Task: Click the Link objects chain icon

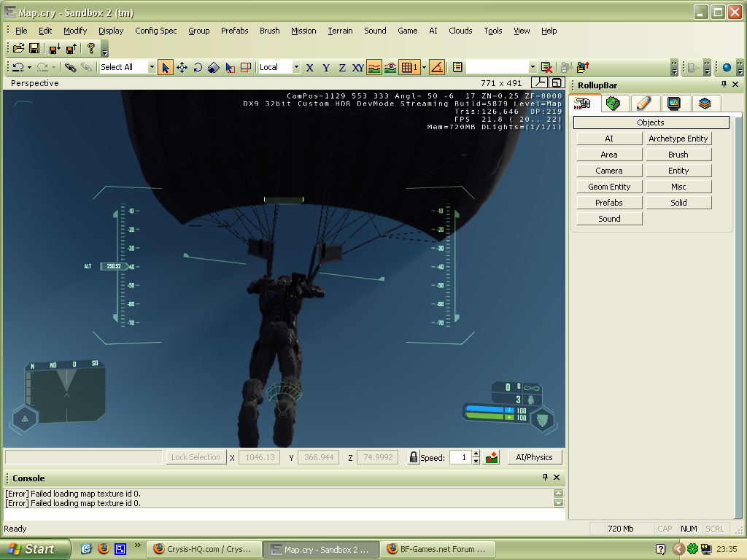Action: [71, 68]
